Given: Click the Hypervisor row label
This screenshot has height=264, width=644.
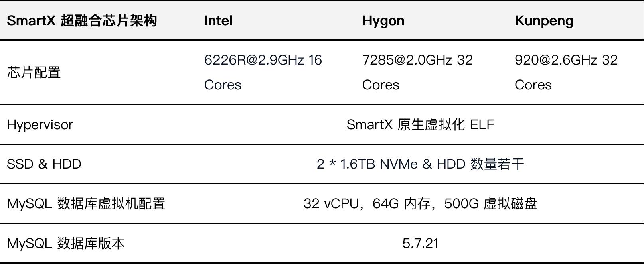Looking at the screenshot, I should point(40,125).
